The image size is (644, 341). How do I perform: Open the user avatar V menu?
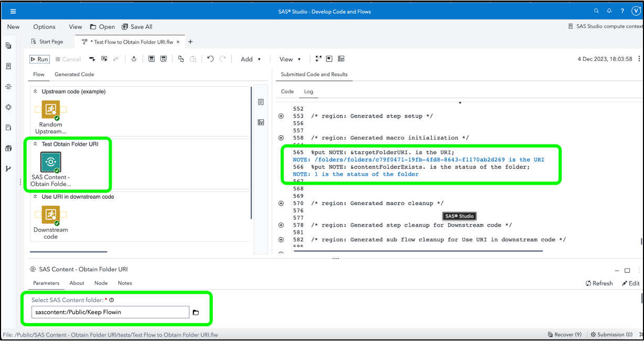636,11
